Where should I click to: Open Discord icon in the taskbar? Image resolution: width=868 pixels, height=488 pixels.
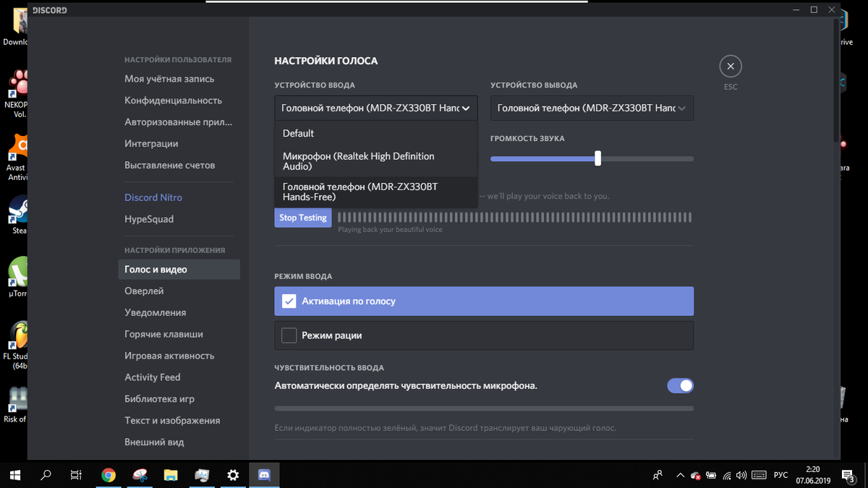264,475
